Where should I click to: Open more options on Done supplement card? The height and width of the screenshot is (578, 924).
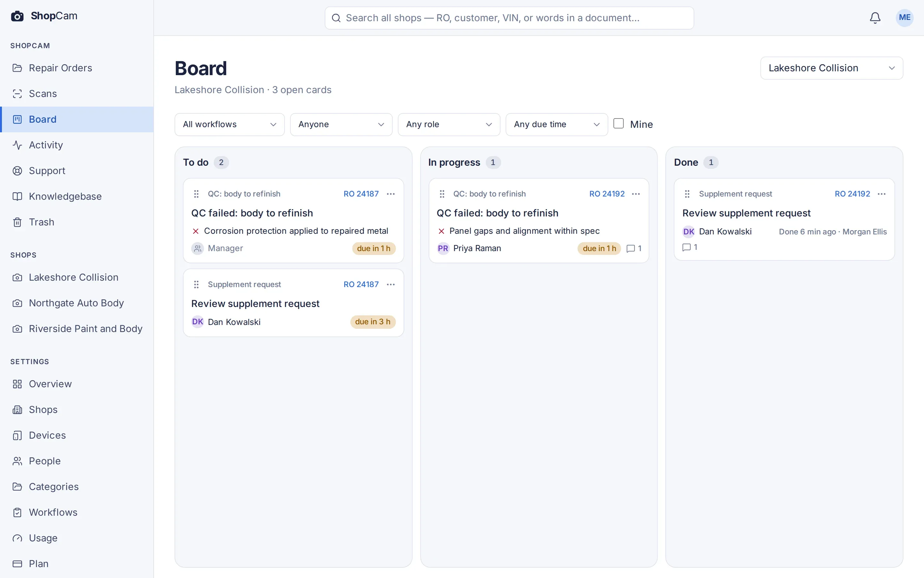[x=882, y=194]
